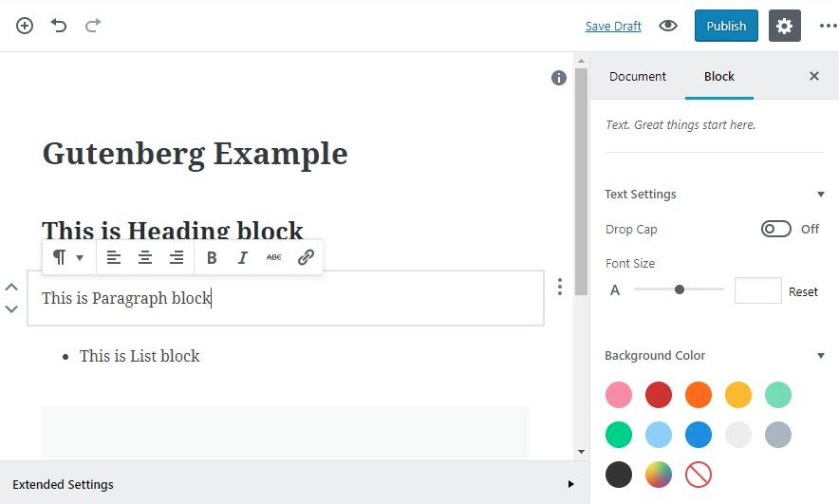
Task: Select the orange background color swatch
Action: 699,395
